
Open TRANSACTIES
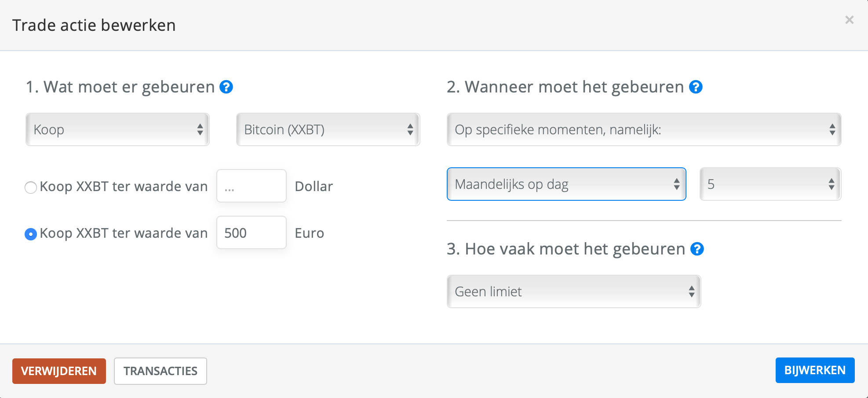coord(160,371)
